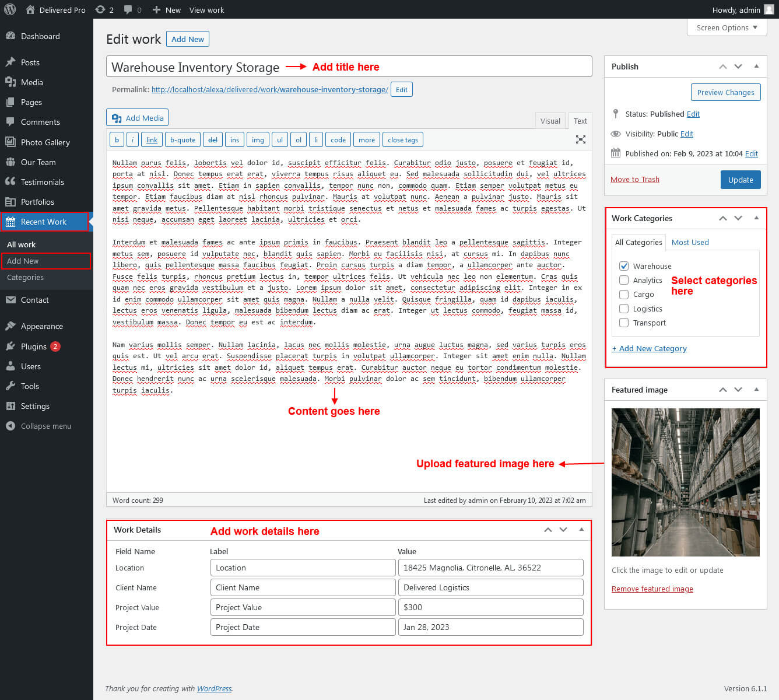Click the updates icon showing 2
Screen dimensions: 779x700
tap(100, 9)
